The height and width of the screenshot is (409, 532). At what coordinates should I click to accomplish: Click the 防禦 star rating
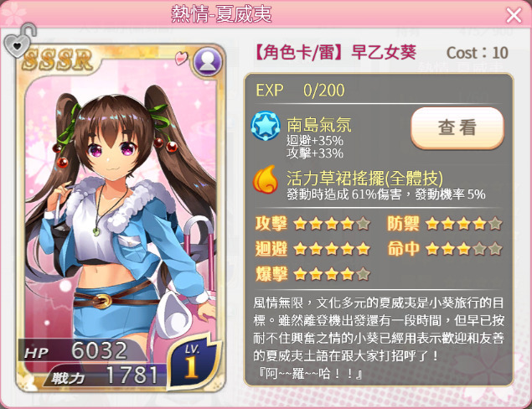point(463,224)
